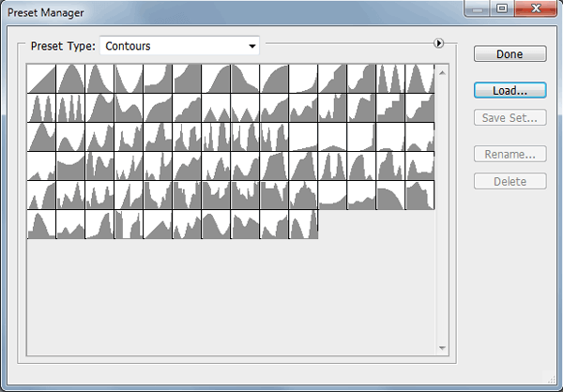Choose the first contour in the bottom row
The image size is (563, 392).
(x=42, y=224)
